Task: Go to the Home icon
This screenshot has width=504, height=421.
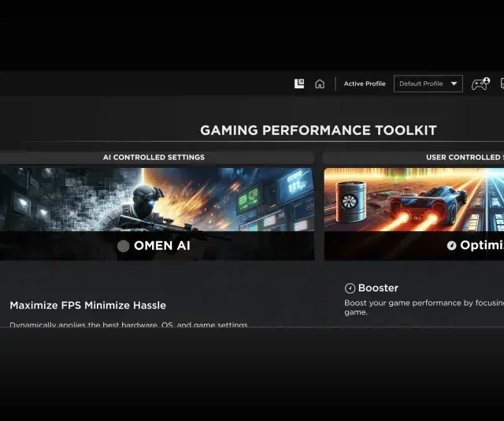Action: [x=320, y=84]
